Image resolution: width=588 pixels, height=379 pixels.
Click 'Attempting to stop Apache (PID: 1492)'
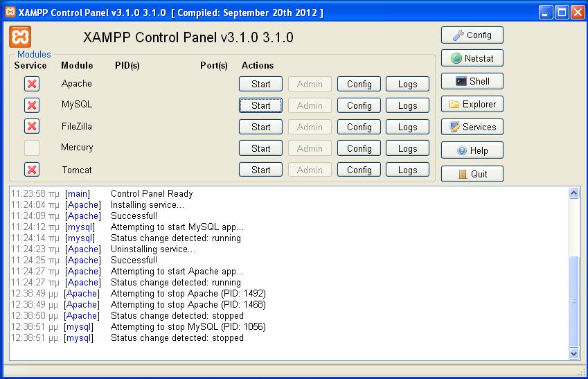point(188,294)
